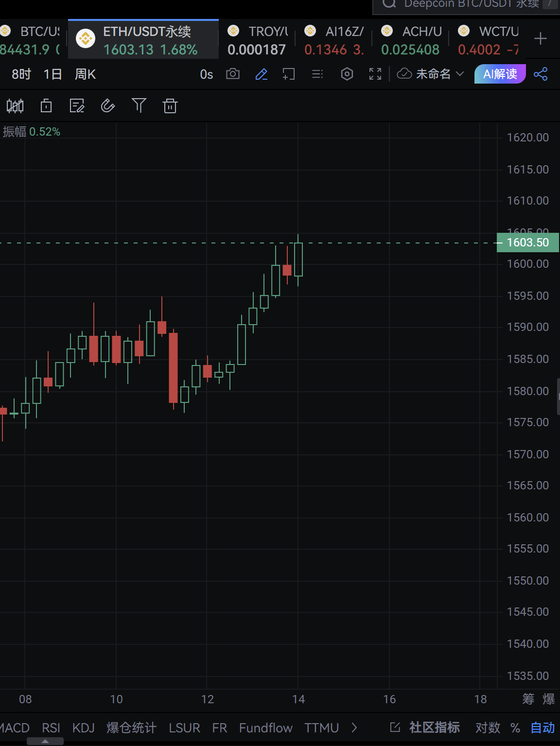Image resolution: width=560 pixels, height=746 pixels.
Task: Select the ETH/USDT perpetual tab
Action: 143,40
